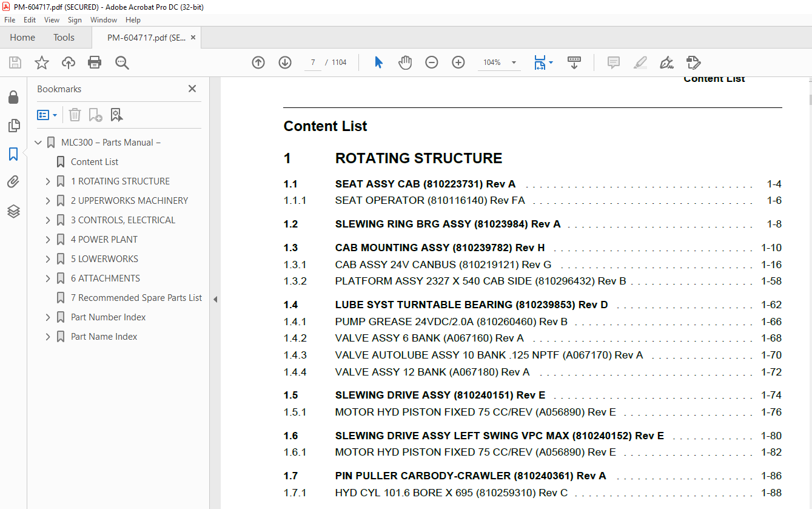Expand the Part Name Index bookmark

coord(48,337)
